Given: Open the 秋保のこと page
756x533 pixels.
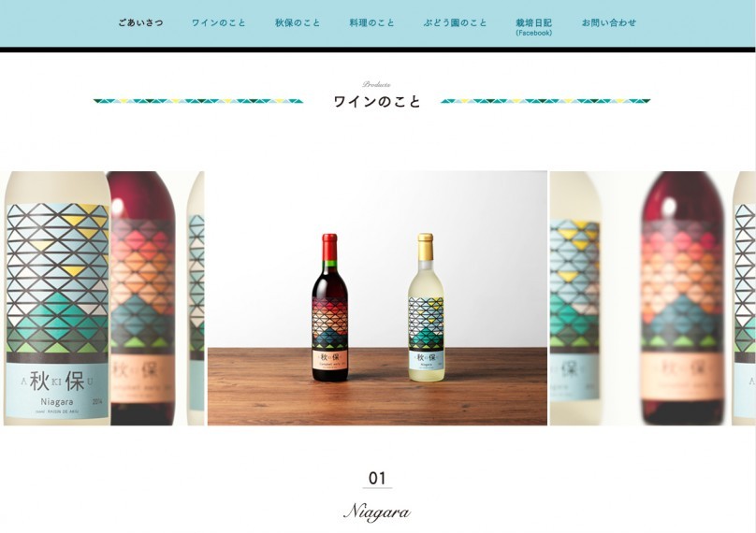Looking at the screenshot, I should point(298,22).
